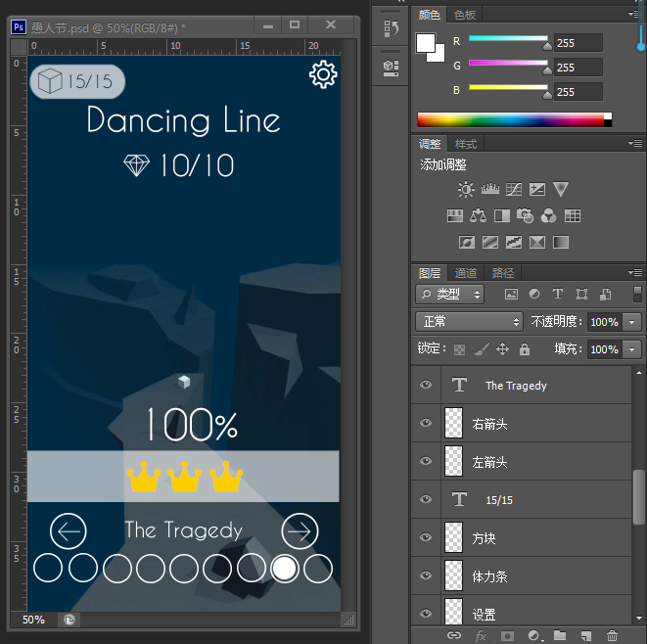647x644 pixels.
Task: Add a Photo Filter adjustment
Action: 526,215
